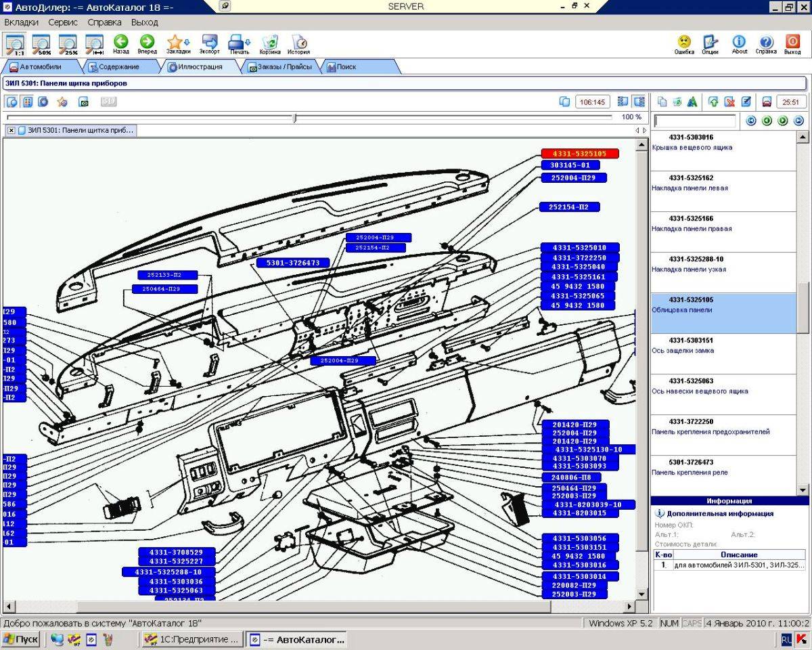The height and width of the screenshot is (650, 812).
Task: Toggle the right layout view button near 106:145
Action: tap(638, 102)
